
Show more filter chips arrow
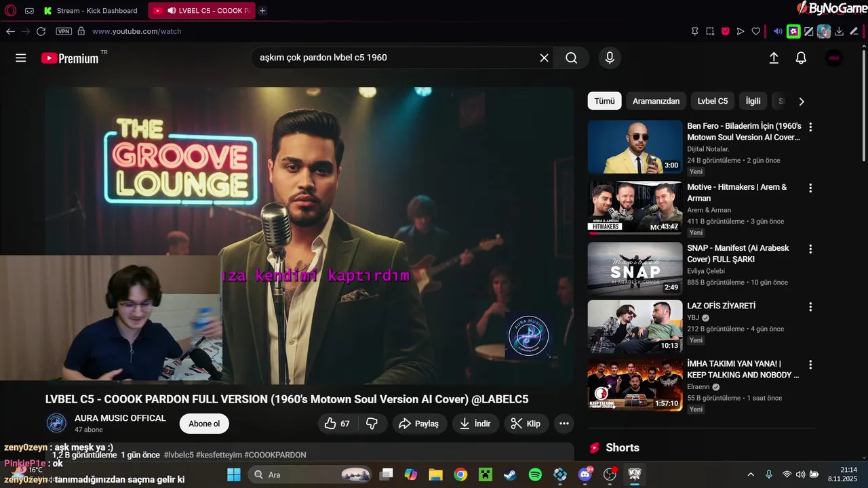tap(802, 102)
